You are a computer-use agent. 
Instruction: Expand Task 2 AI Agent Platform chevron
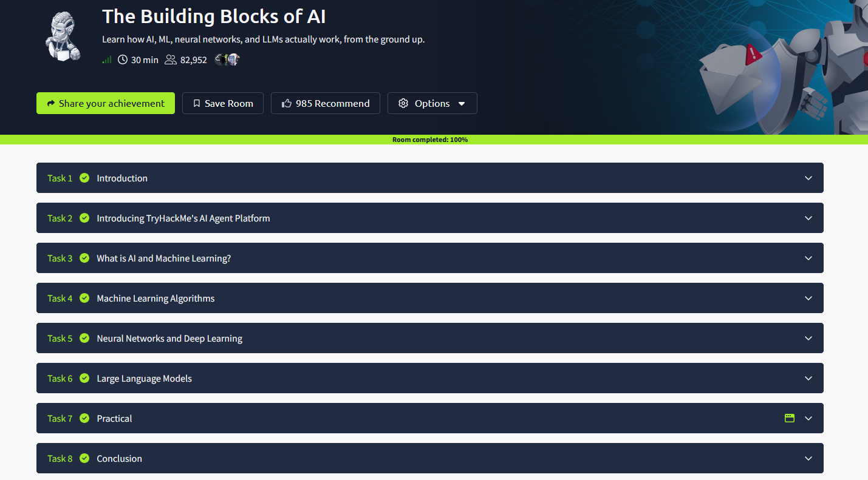(808, 218)
